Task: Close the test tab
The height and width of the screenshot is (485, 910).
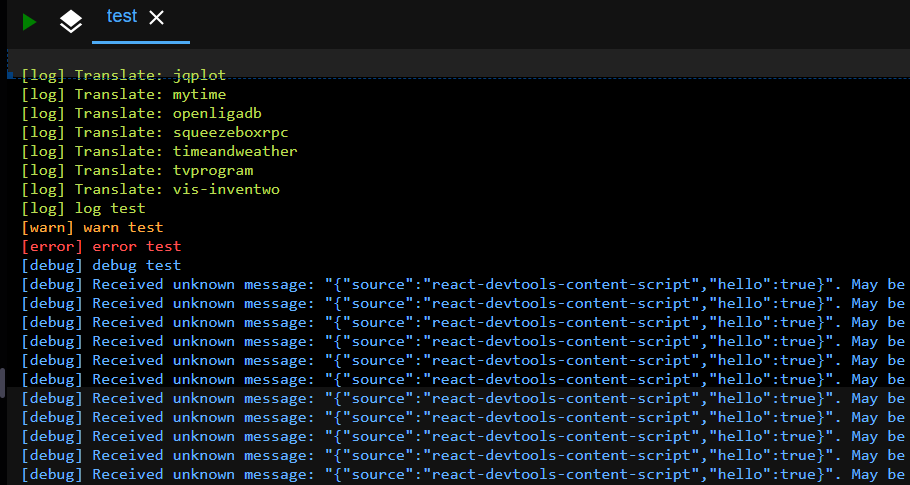Action: tap(156, 18)
